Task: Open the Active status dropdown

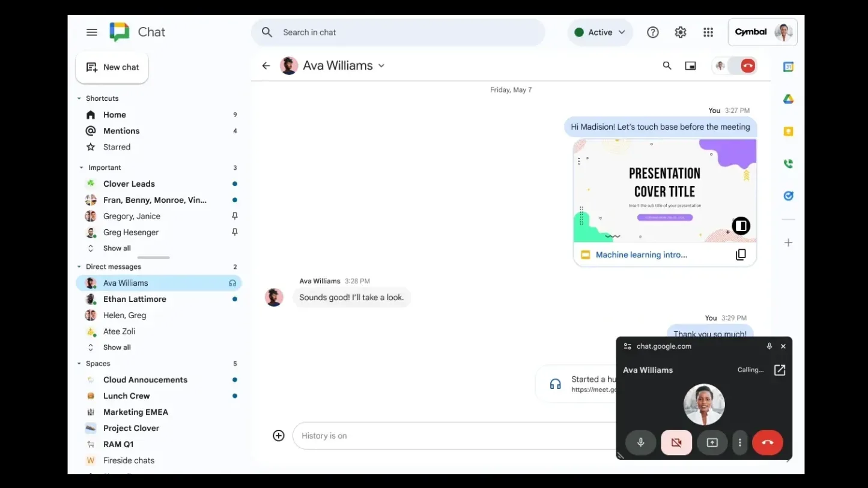Action: (x=600, y=32)
